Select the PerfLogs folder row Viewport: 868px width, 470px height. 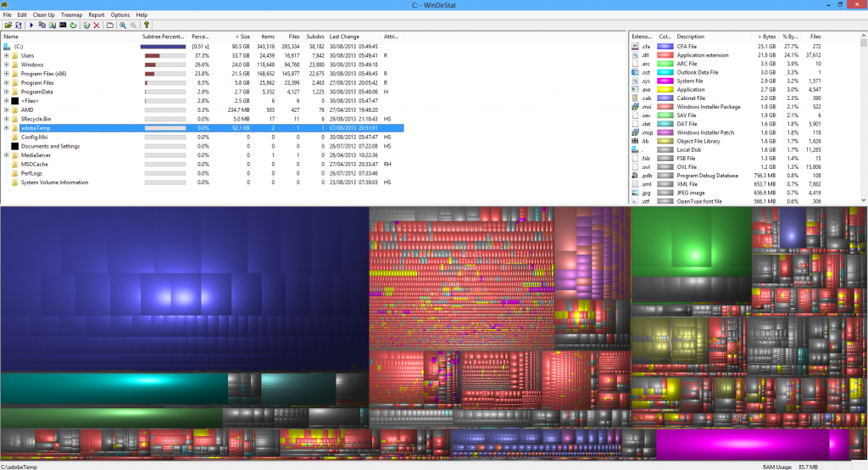point(202,173)
